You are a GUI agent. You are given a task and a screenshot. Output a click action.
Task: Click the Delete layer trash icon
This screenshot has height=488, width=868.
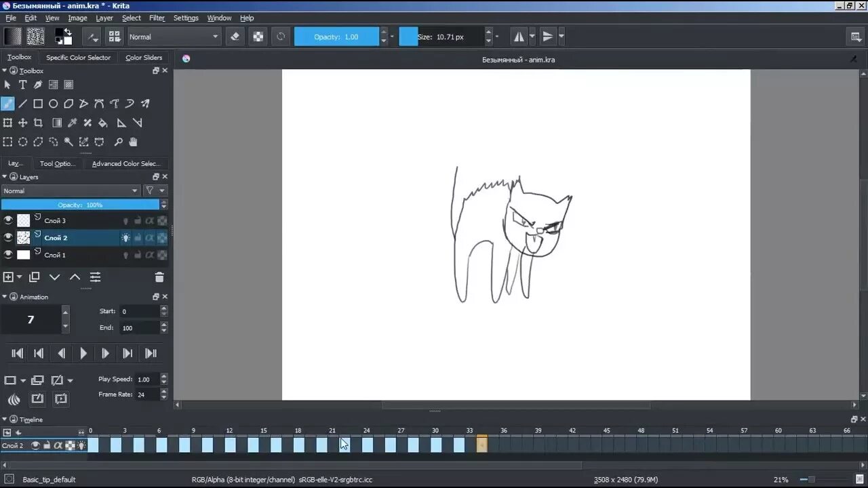pos(159,277)
